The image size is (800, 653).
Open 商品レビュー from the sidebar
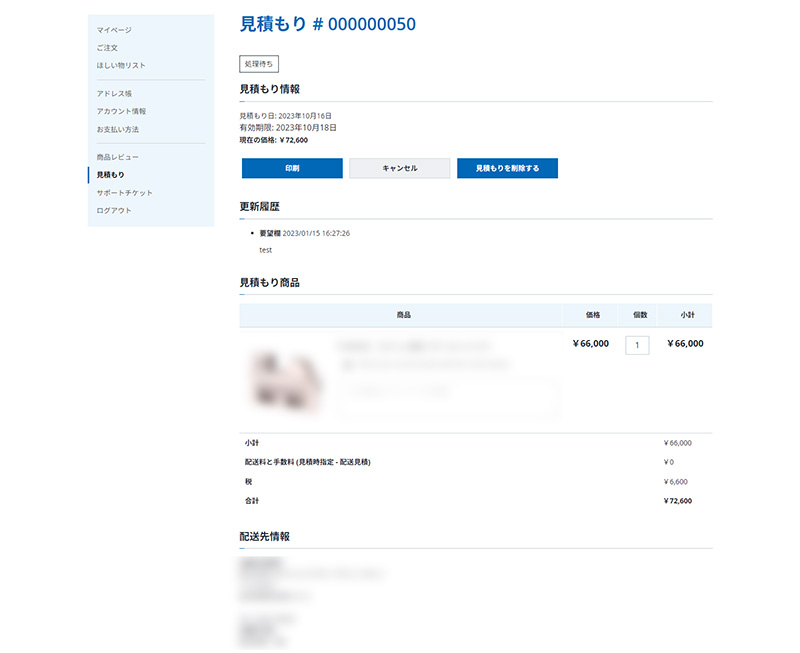click(118, 158)
